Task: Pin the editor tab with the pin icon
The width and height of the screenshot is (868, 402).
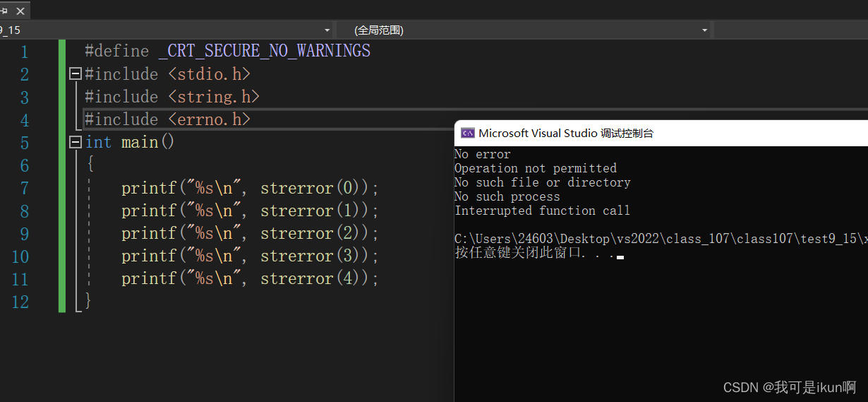Action: pyautogui.click(x=4, y=11)
